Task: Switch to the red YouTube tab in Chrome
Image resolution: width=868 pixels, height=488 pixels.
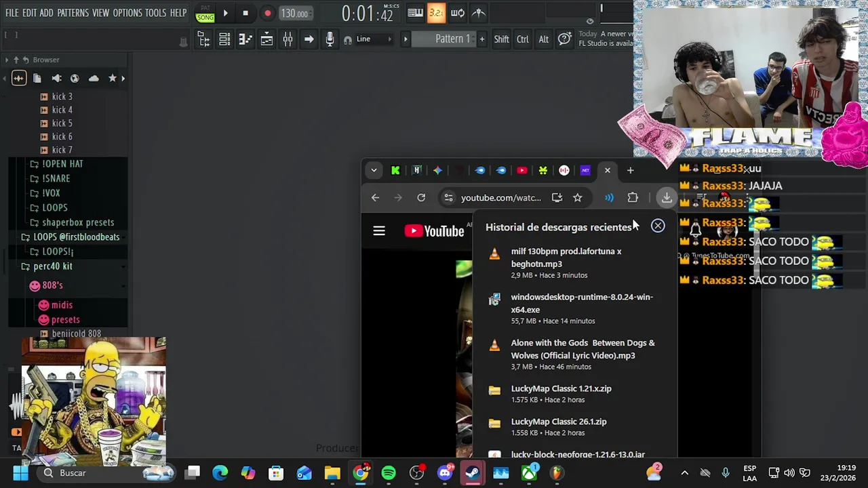Action: 521,170
